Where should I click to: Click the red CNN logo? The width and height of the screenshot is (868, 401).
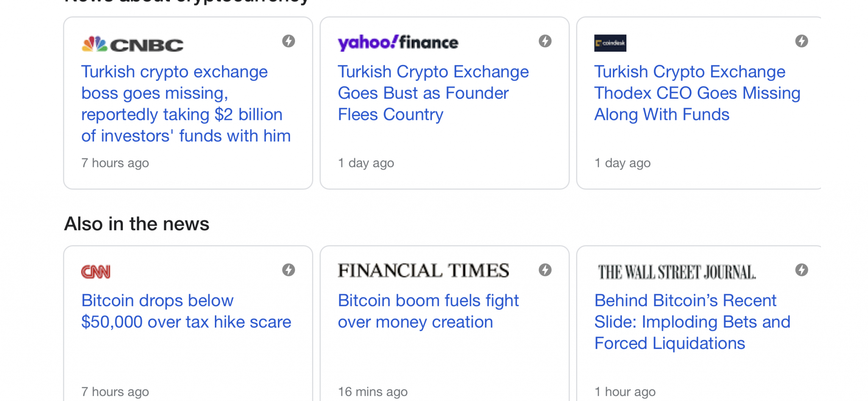tap(96, 272)
